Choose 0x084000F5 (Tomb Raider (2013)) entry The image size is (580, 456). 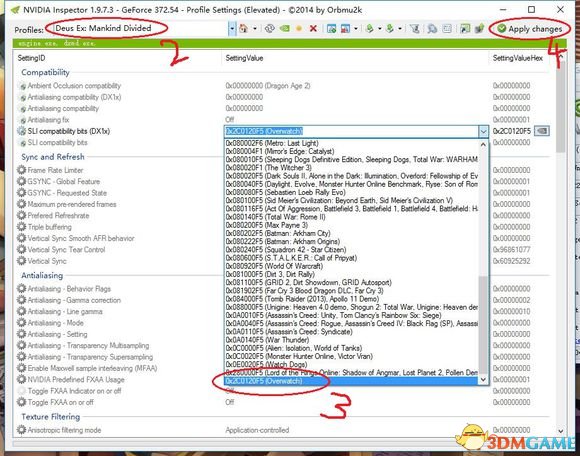[x=351, y=298]
